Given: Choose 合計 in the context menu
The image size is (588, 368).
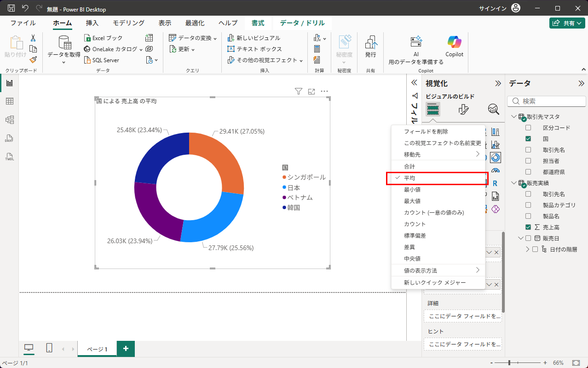Looking at the screenshot, I should (x=438, y=166).
